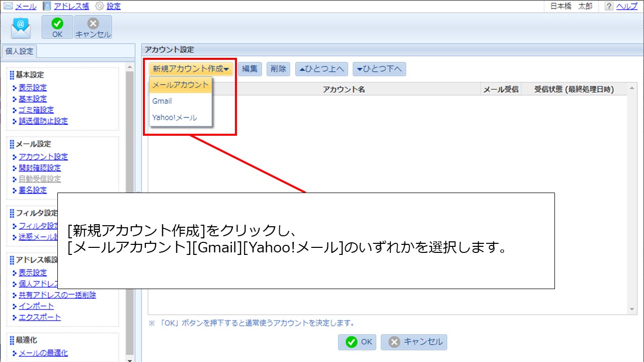The width and height of the screenshot is (644, 362).
Task: Open the 基本設定 link in the sidebar
Action: (33, 99)
